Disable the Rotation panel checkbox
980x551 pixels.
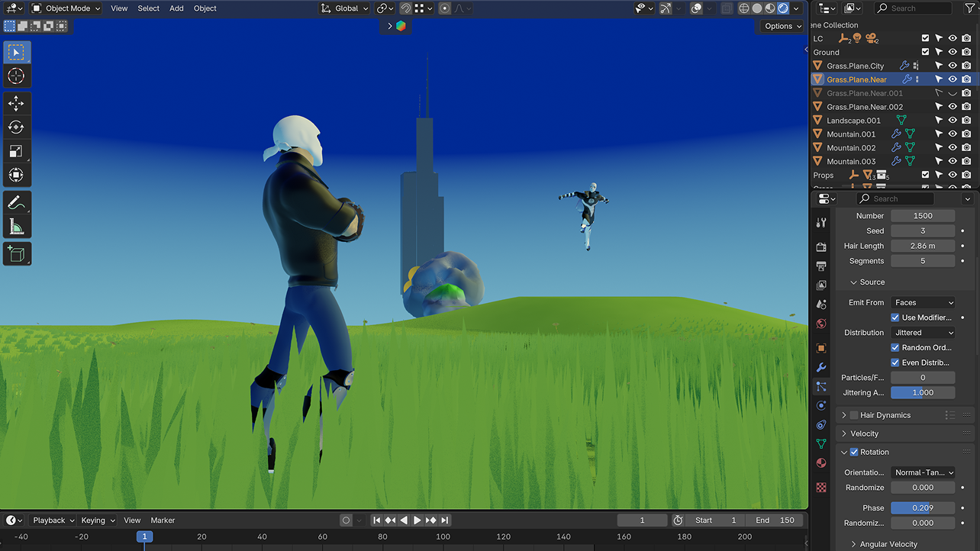pos(854,452)
